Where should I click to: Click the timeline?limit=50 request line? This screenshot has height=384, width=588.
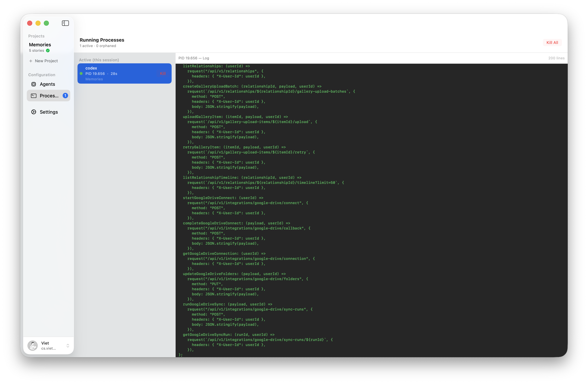[x=266, y=183]
